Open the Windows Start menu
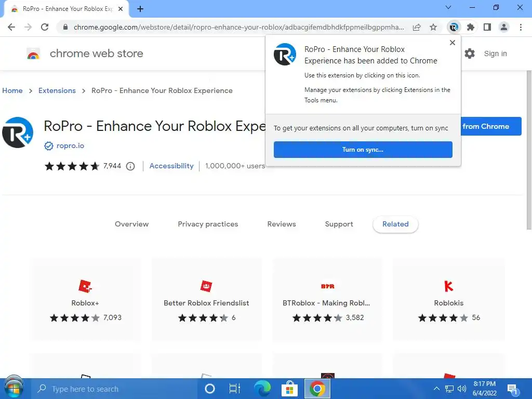532x399 pixels. [x=14, y=388]
